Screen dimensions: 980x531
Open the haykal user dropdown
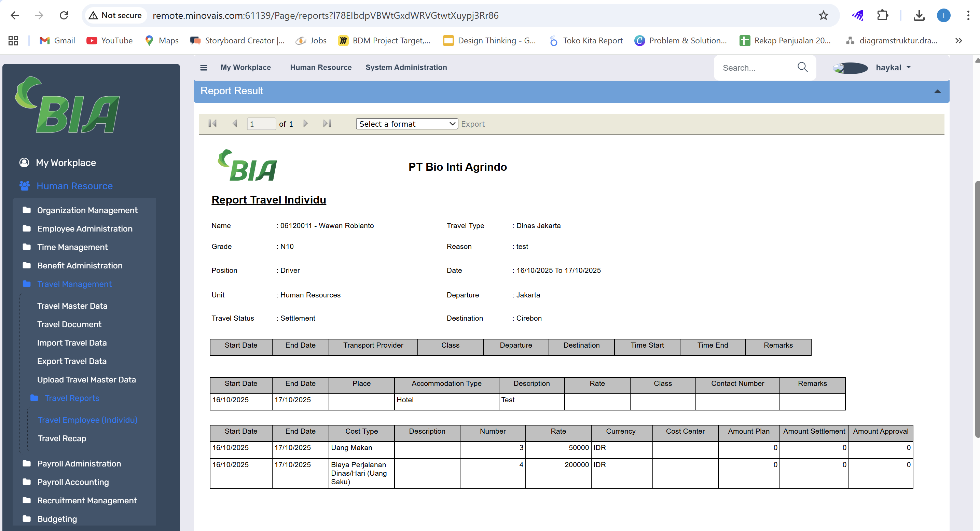(x=893, y=67)
